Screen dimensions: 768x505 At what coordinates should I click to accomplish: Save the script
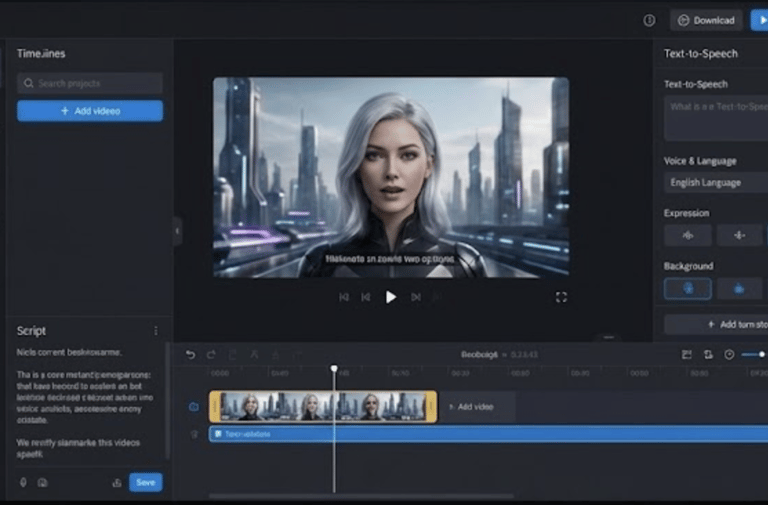pyautogui.click(x=145, y=482)
